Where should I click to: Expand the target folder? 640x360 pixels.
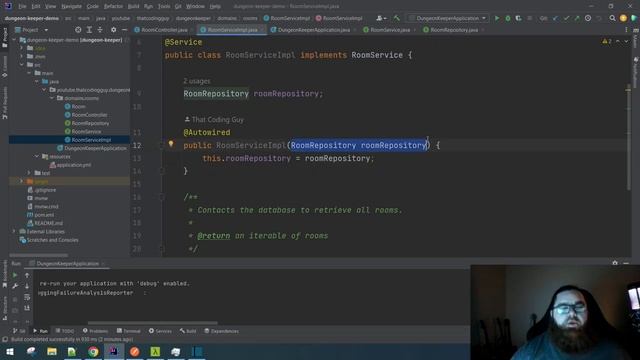[22, 181]
